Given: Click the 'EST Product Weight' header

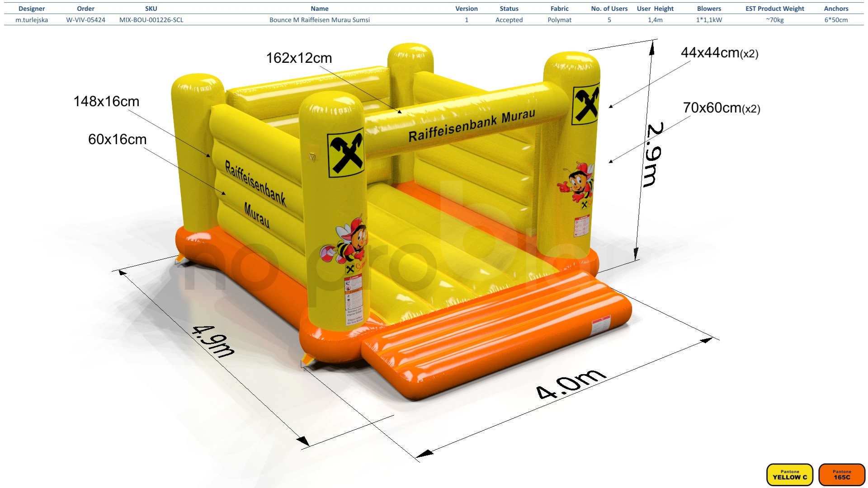Looking at the screenshot, I should coord(775,9).
